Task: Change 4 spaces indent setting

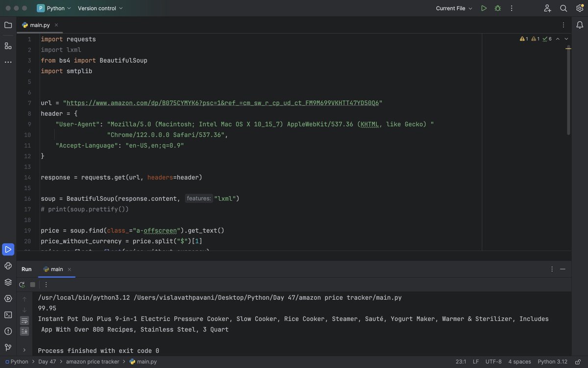Action: pos(519,362)
